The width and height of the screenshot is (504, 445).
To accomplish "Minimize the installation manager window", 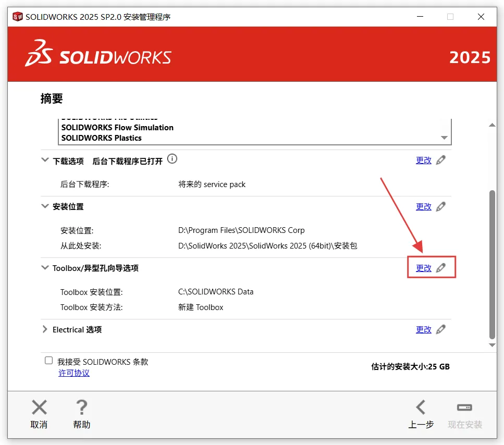I will [420, 16].
